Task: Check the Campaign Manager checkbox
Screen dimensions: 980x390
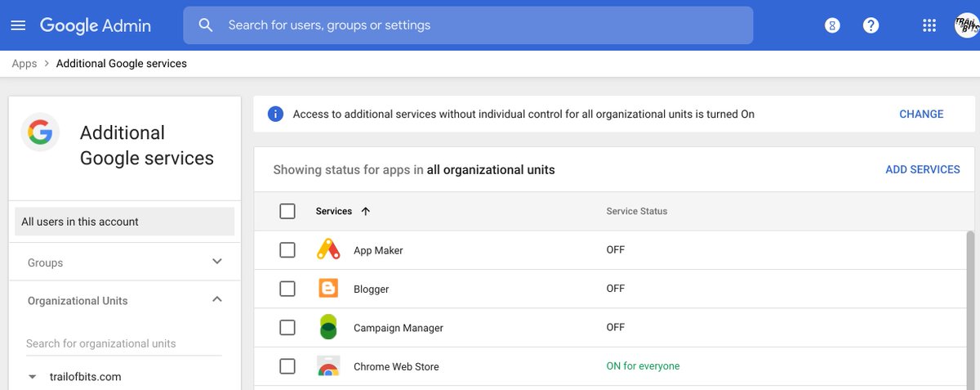Action: (x=287, y=327)
